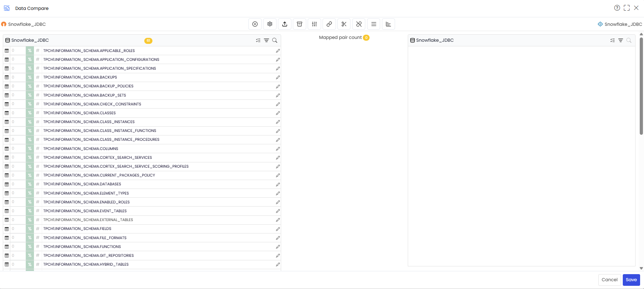Screen dimensions: 644x289
Task: Select TPCH1.INFORMATION_SCHEMA.BACKUPS table name
Action: 80,77
